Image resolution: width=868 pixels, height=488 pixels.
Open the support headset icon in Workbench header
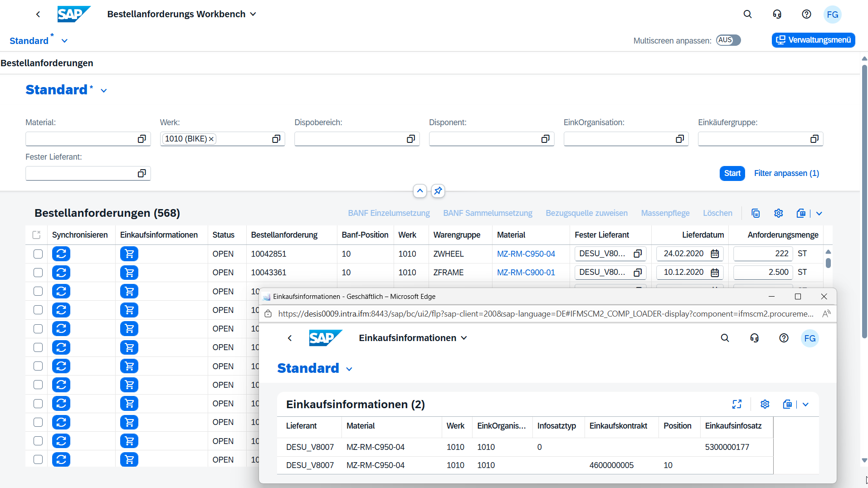777,14
